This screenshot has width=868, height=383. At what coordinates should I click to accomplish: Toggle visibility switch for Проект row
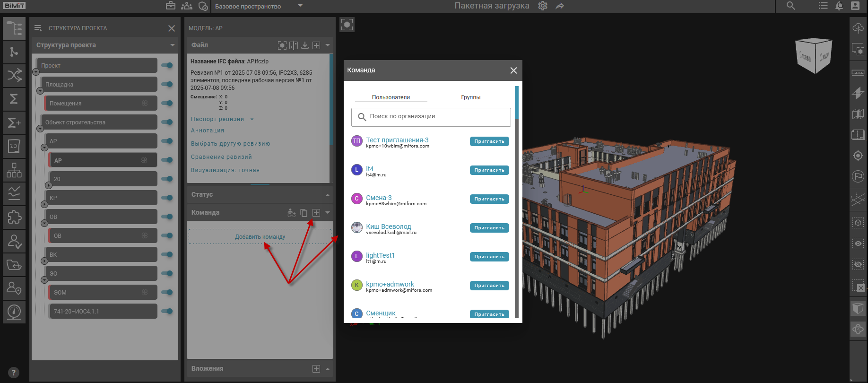(167, 65)
